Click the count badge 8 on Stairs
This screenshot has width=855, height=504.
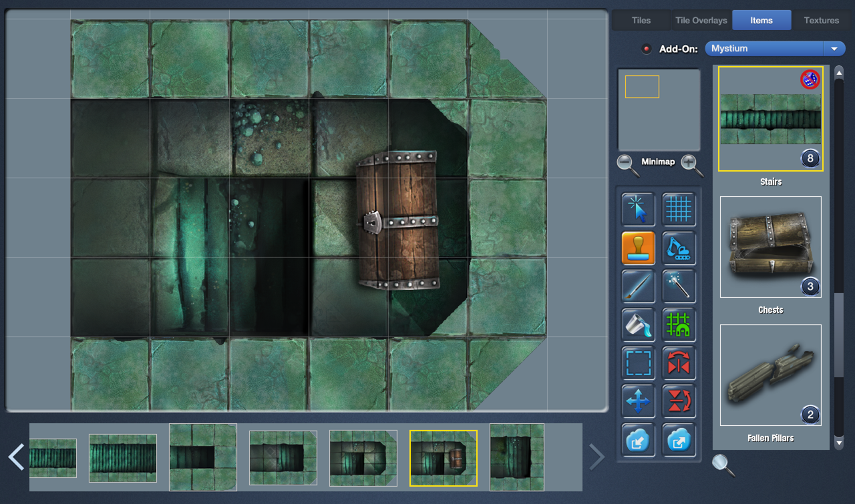810,159
